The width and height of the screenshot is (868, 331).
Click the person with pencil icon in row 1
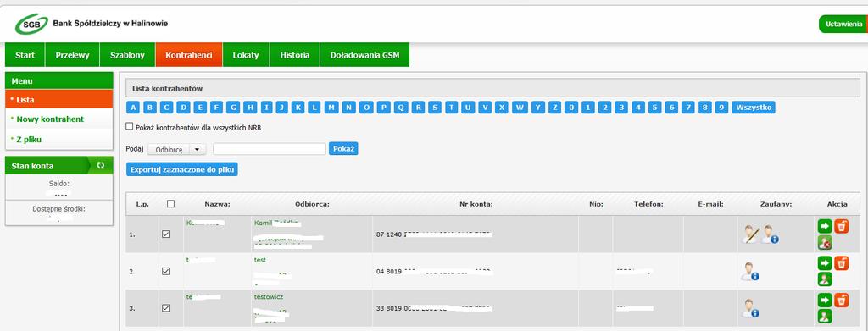pyautogui.click(x=751, y=234)
